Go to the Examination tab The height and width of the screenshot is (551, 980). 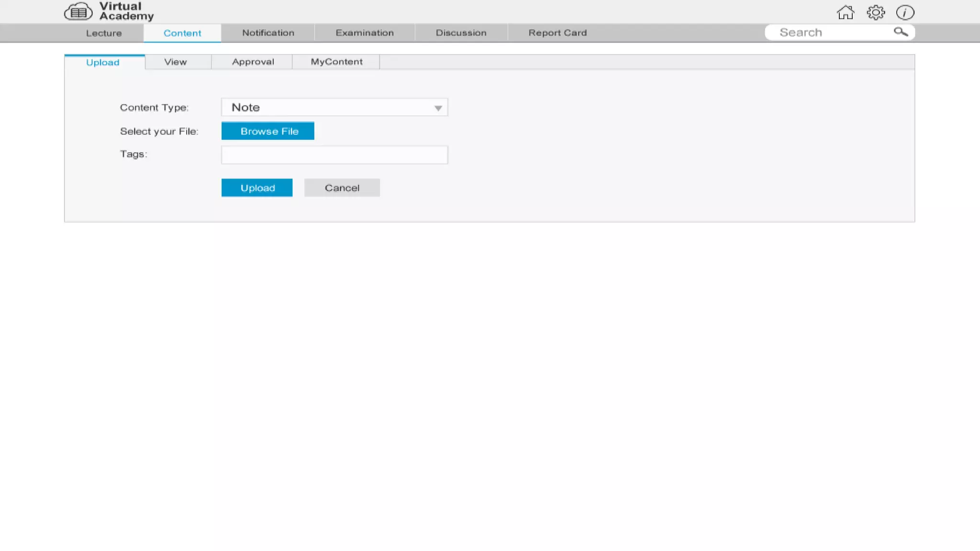coord(365,33)
